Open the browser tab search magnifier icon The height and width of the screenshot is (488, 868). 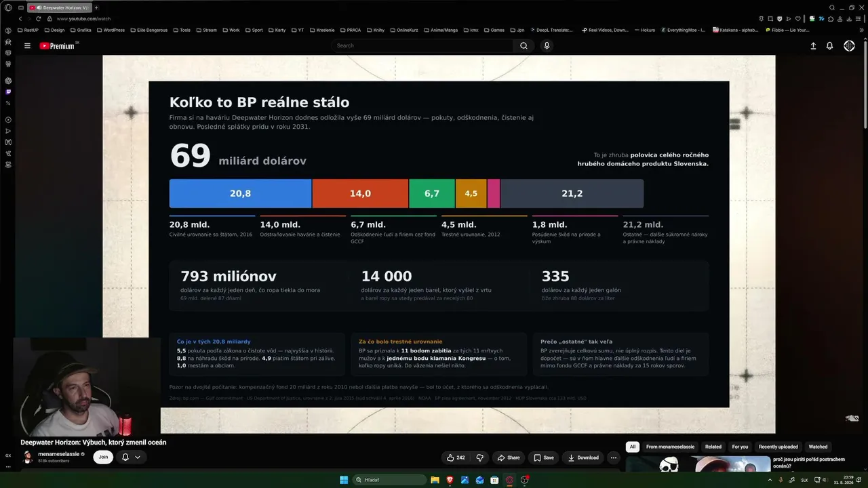pyautogui.click(x=832, y=7)
